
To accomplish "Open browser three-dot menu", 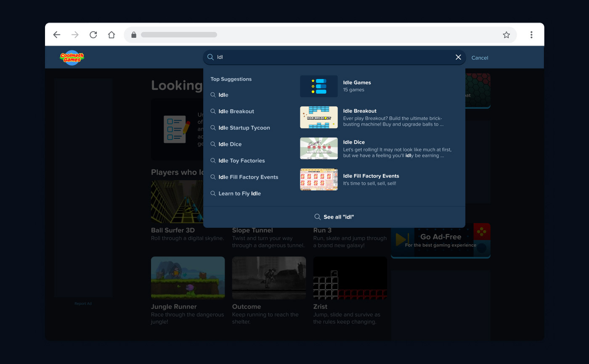I will pyautogui.click(x=531, y=35).
